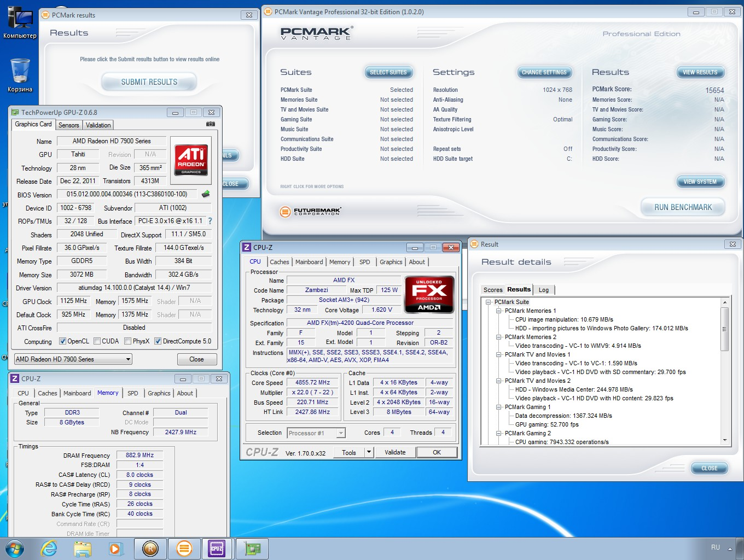Switch to the Sensors tab in GPU-Z

click(x=69, y=125)
